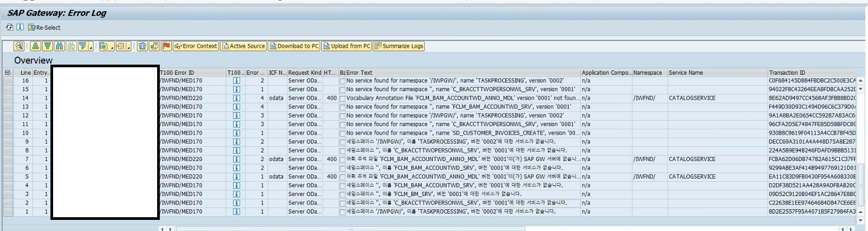
Task: Tick the checkbox in line 1
Action: click(342, 212)
